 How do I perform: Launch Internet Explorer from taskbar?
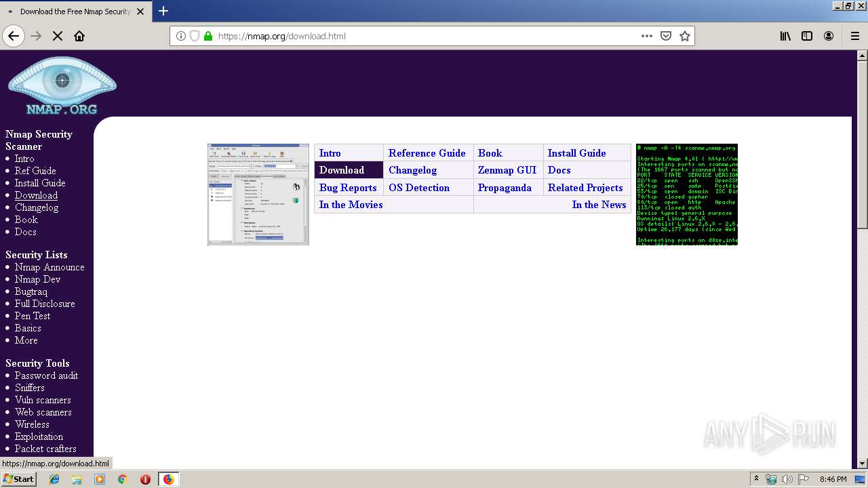click(54, 479)
